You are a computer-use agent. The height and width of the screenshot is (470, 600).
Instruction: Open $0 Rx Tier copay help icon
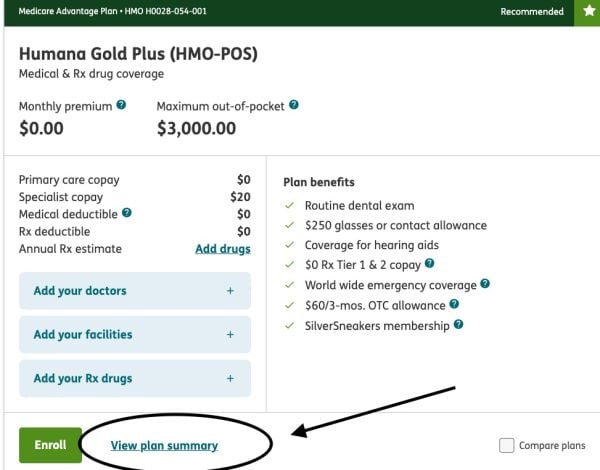(429, 264)
